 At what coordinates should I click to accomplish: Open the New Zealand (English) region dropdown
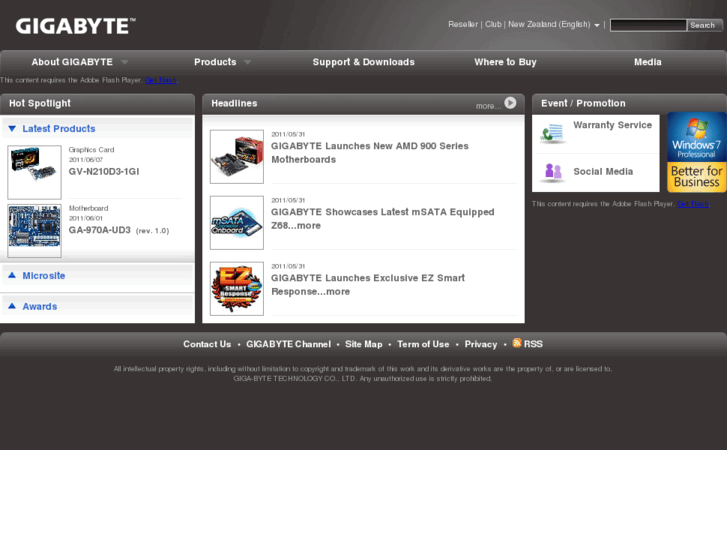(597, 25)
